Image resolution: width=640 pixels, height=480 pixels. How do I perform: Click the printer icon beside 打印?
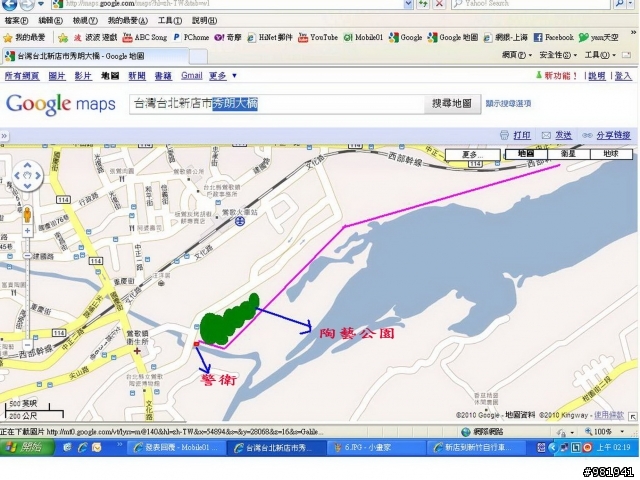(504, 135)
